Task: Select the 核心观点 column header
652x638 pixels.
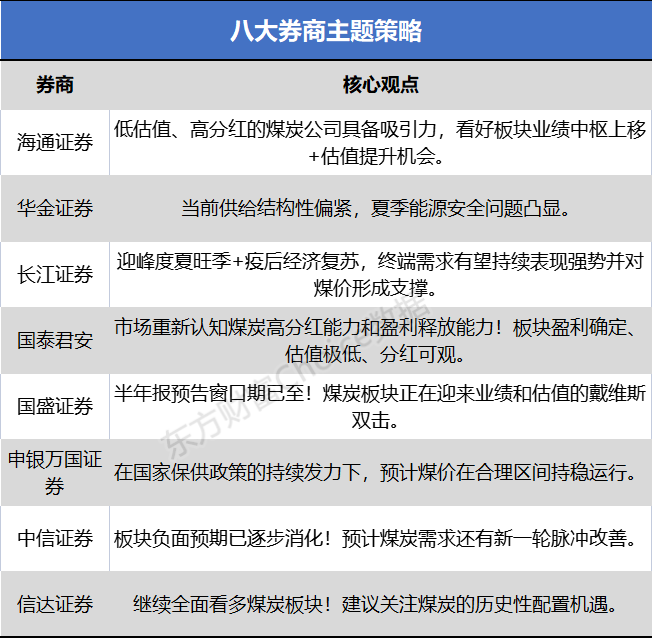Action: tap(380, 85)
